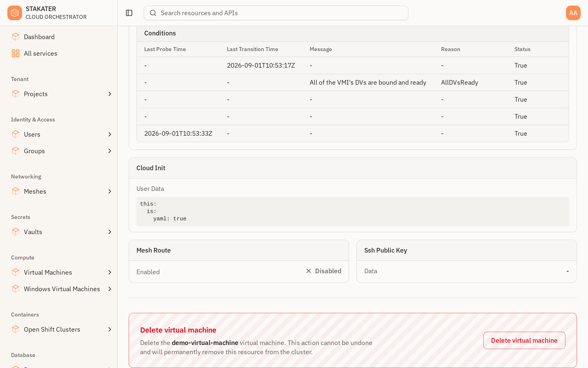Viewport: 588px width, 368px height.
Task: Click the Cloud Init section heading
Action: pos(151,168)
